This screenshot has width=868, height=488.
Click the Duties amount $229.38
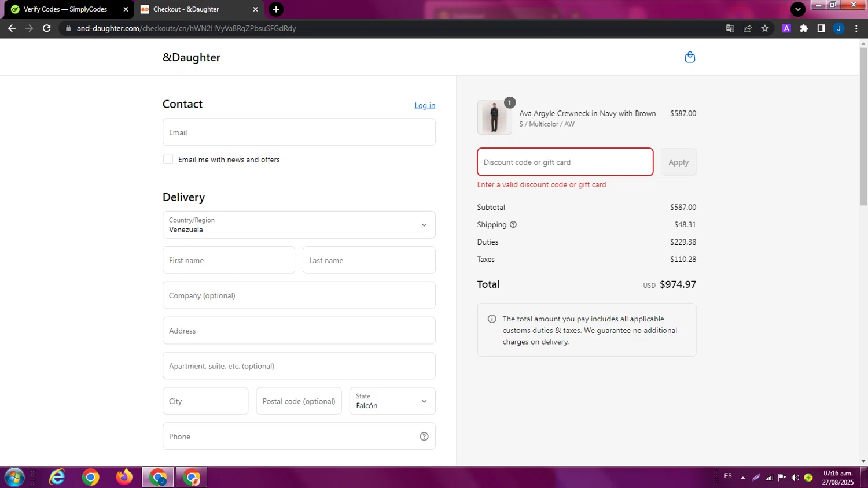[683, 242]
